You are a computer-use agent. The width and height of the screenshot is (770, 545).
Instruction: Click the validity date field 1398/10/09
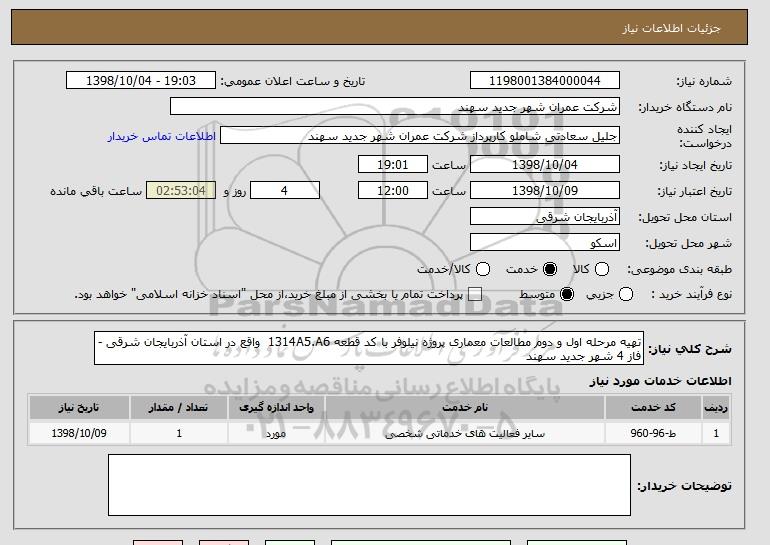(545, 191)
